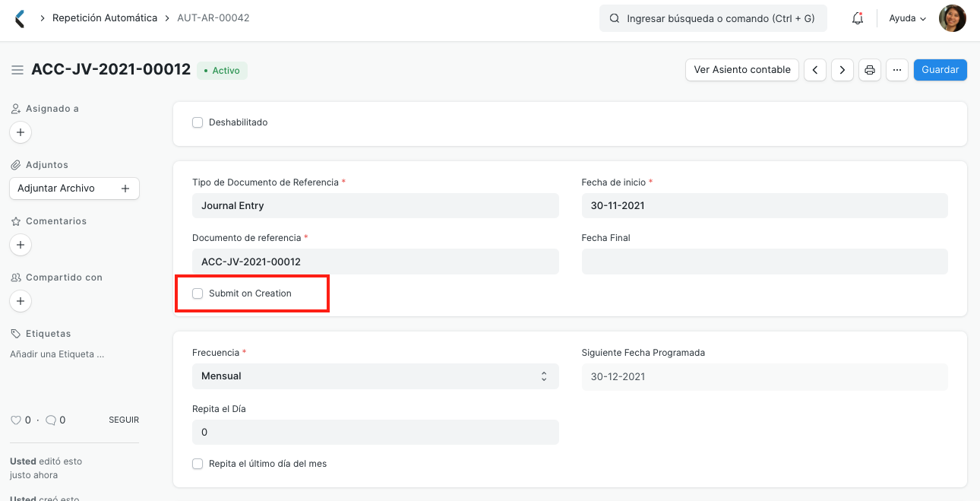Click the Fecha de inicio field
This screenshot has width=980, height=501.
765,206
